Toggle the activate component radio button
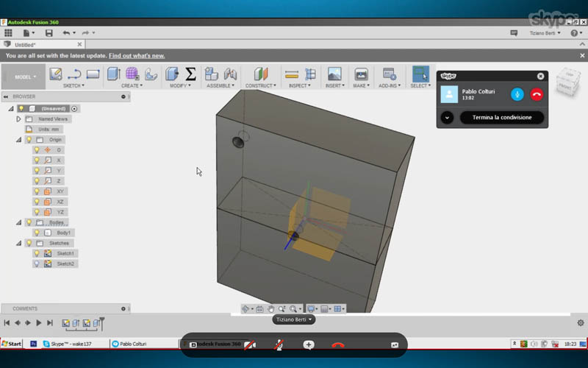Screen dimensions: 588x368 click(x=74, y=108)
